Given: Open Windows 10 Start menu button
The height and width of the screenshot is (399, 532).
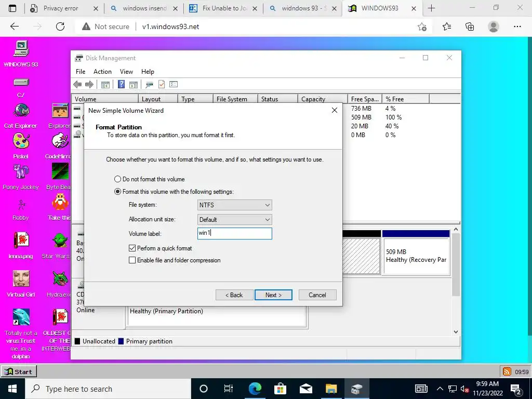Looking at the screenshot, I should (12, 389).
